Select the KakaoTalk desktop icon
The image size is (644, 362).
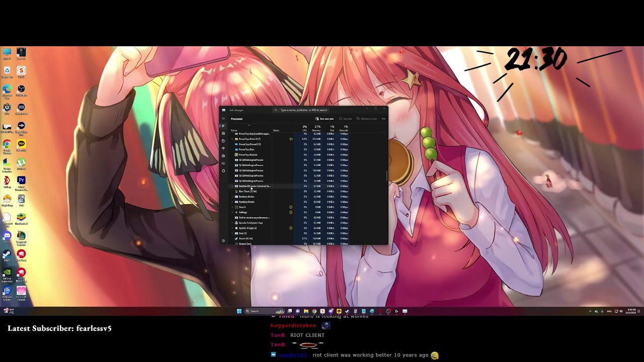pos(21,145)
